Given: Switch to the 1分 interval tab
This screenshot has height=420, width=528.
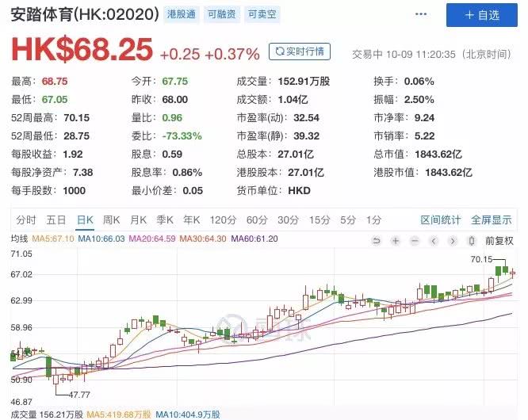Looking at the screenshot, I should (373, 220).
